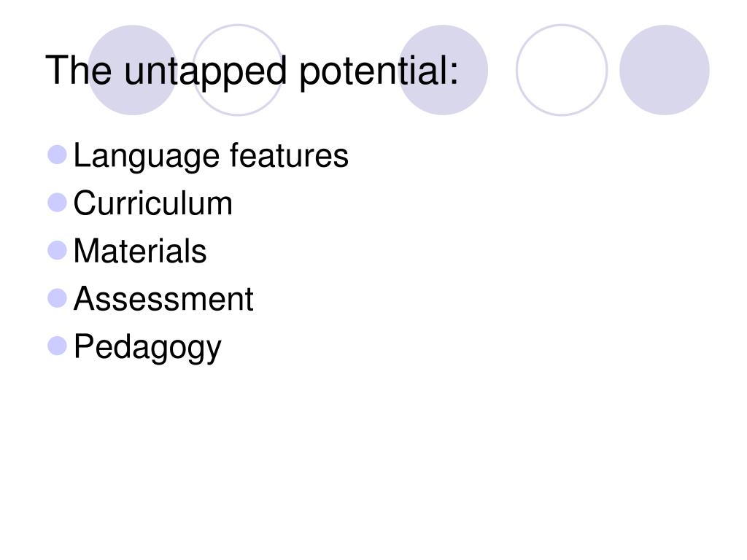Image resolution: width=747 pixels, height=560 pixels.
Task: Click the empty outlined circle right of title
Action: pyautogui.click(x=562, y=70)
